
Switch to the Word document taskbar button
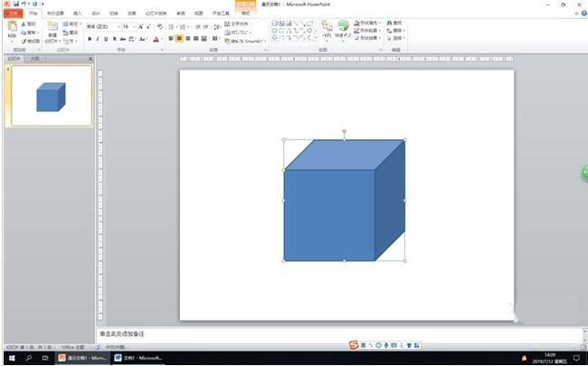[x=138, y=358]
